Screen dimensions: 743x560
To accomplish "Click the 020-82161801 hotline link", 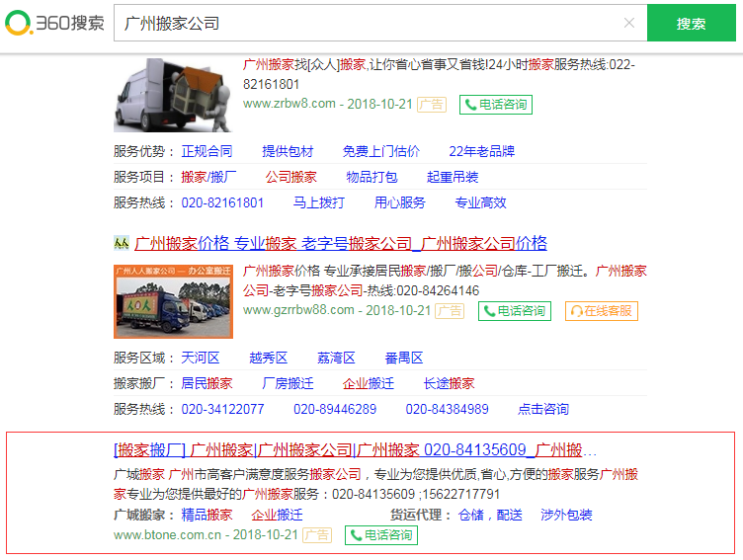I will coord(222,202).
